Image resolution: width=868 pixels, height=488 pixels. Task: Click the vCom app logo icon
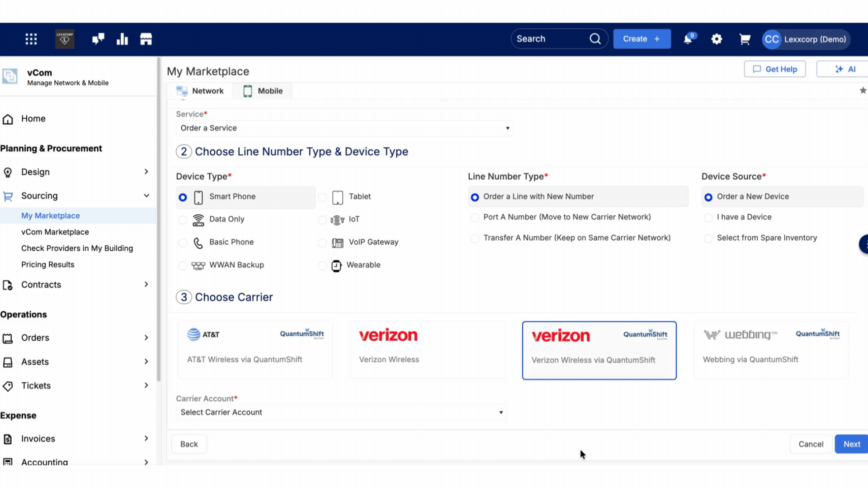[10, 76]
